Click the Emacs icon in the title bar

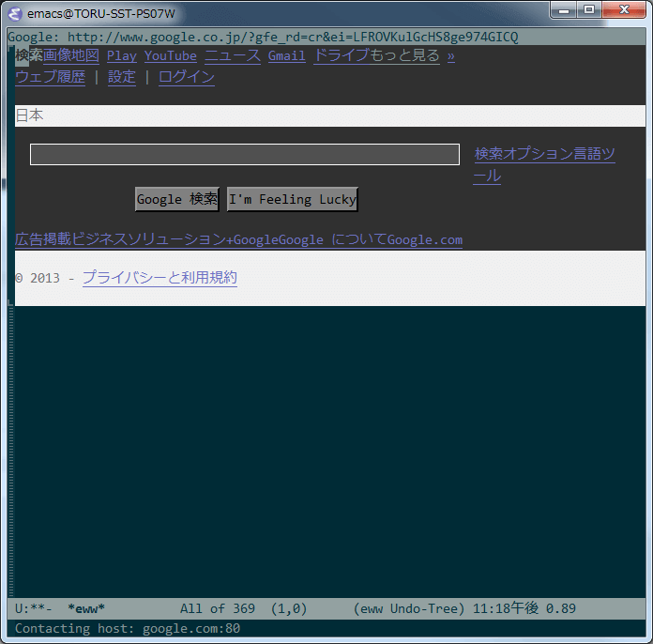16,14
